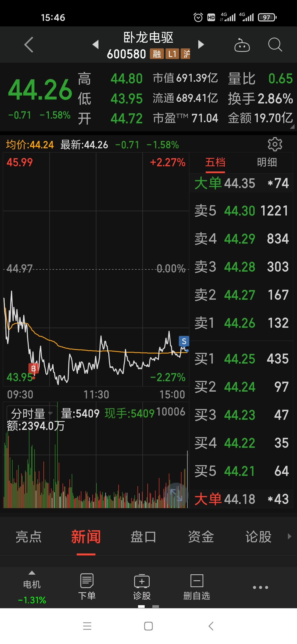Open the 分时量 indicator dropdown

pos(32,413)
